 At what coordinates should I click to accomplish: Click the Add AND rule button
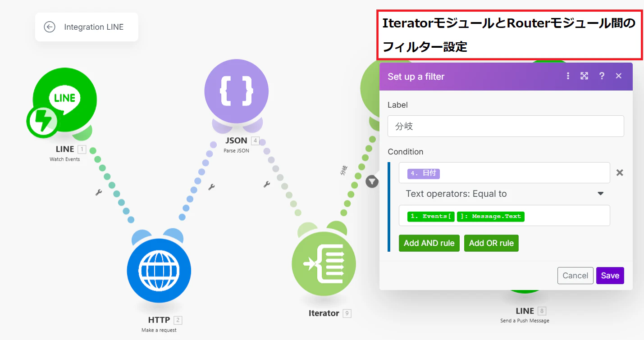pyautogui.click(x=429, y=243)
